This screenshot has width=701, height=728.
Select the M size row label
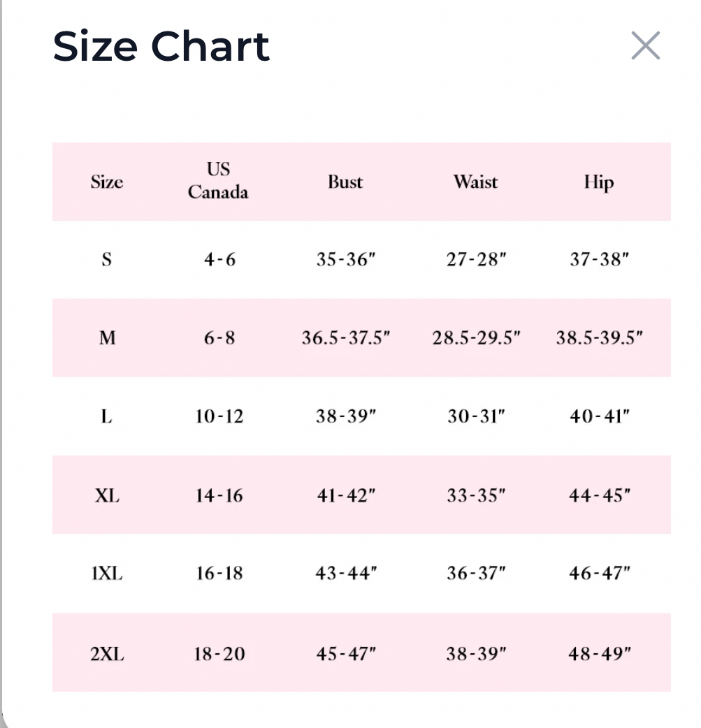[x=107, y=338]
